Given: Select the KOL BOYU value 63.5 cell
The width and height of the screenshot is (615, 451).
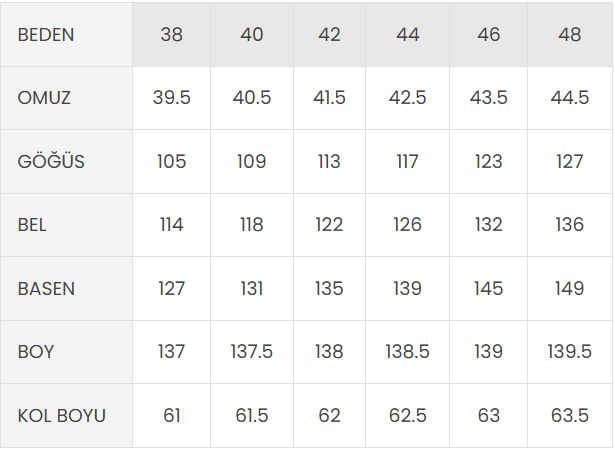Looking at the screenshot, I should [x=569, y=416].
